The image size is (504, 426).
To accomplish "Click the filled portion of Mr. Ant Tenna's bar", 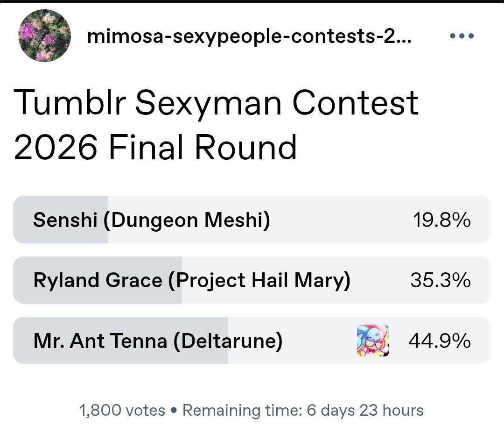I will coord(120,341).
